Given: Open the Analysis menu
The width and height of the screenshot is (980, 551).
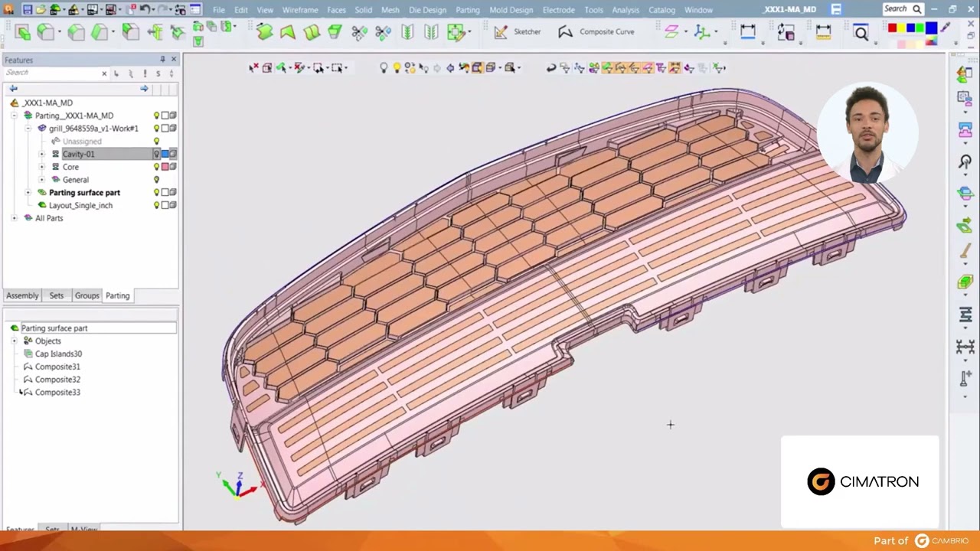Looking at the screenshot, I should click(x=626, y=10).
